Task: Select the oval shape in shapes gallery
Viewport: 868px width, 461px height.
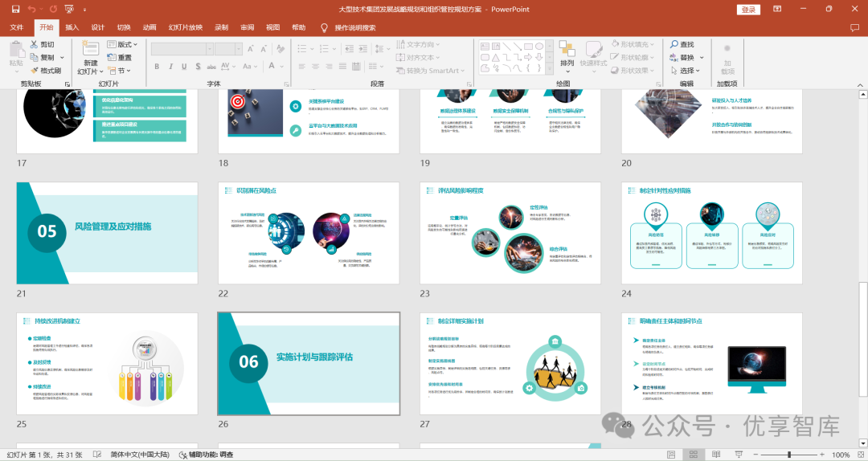Action: pyautogui.click(x=539, y=47)
